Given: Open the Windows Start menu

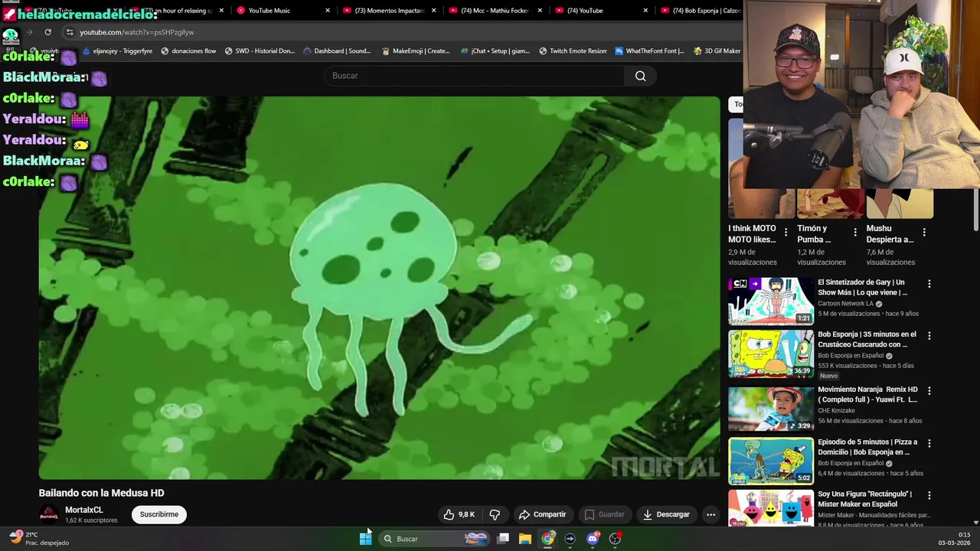Looking at the screenshot, I should (365, 539).
